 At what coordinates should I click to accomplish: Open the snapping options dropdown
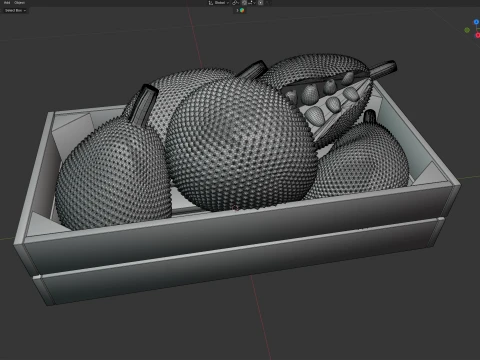(252, 3)
